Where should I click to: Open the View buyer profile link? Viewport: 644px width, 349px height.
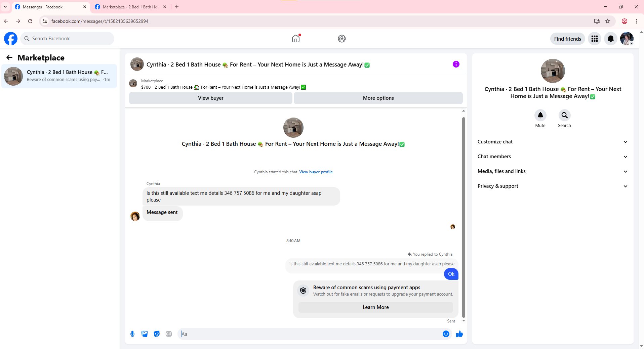(x=316, y=172)
